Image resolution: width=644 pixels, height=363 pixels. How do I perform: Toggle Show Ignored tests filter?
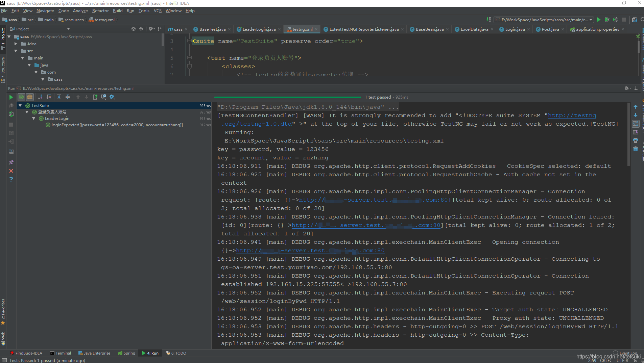click(30, 97)
